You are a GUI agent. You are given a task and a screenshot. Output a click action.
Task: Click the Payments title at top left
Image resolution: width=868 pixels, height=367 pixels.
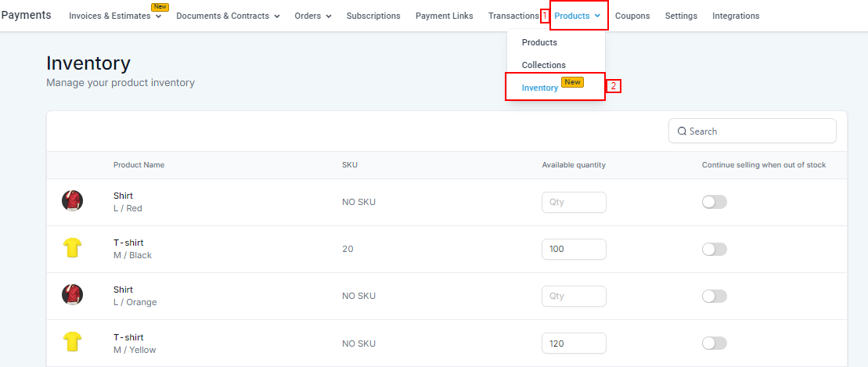26,15
